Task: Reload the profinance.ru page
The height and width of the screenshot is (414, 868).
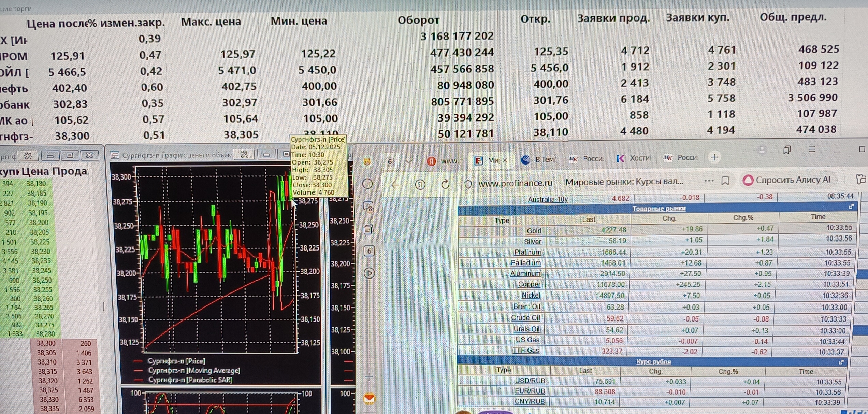Action: 445,185
